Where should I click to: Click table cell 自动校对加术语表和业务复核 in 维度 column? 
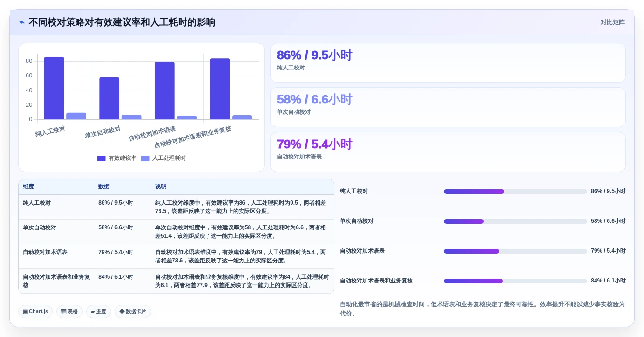click(56, 281)
